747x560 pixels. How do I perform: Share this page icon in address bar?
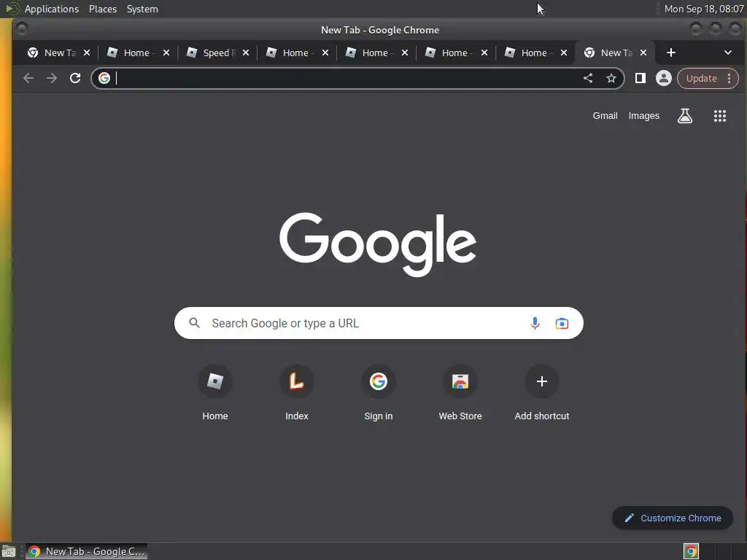point(588,78)
